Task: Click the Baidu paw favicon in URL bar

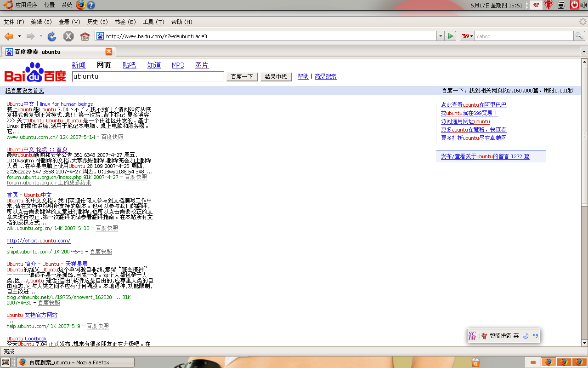Action: point(100,36)
